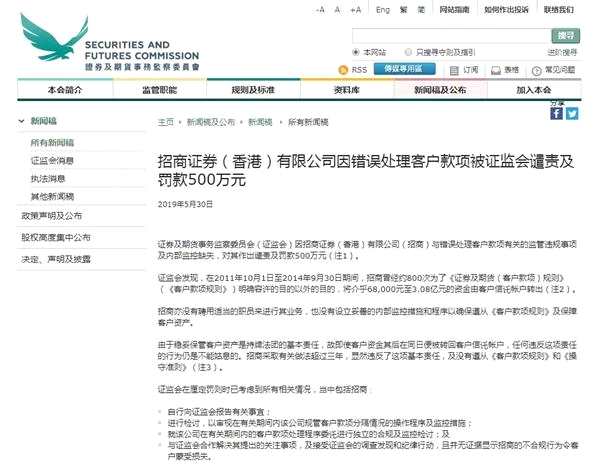Share the page on Twitter
This screenshot has width=600, height=465.
[x=572, y=114]
